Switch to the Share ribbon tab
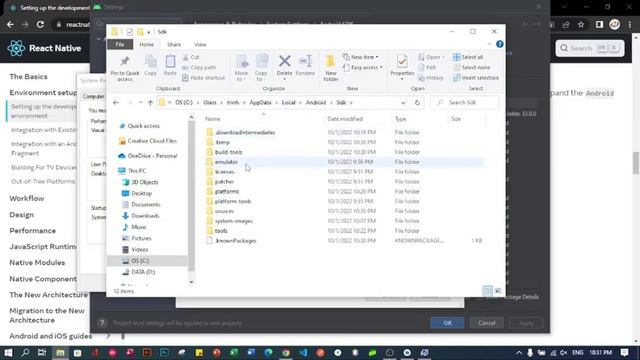The width and height of the screenshot is (640, 360). pos(174,44)
